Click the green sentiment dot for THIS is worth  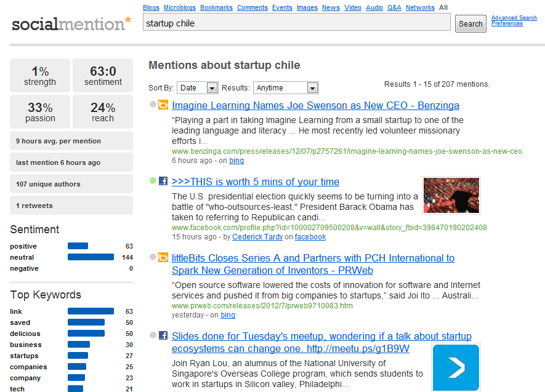[x=153, y=180]
